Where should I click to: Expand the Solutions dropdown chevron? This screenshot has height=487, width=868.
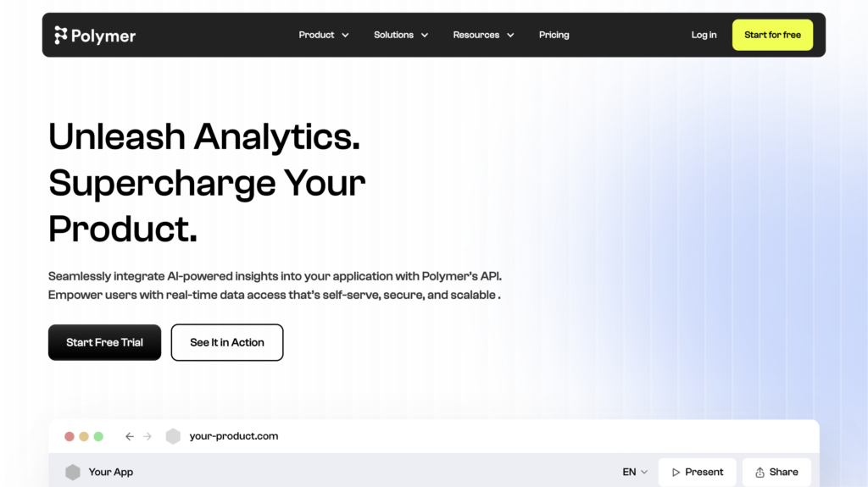[x=425, y=35]
